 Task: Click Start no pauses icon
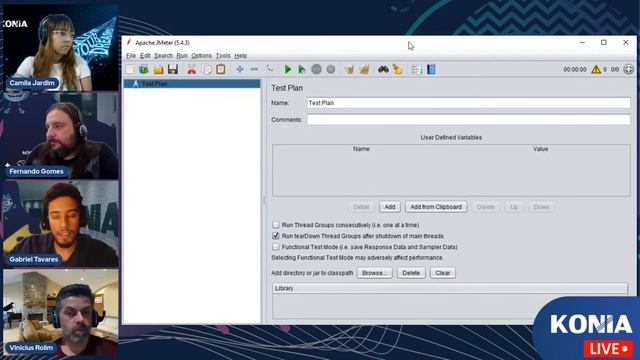302,69
